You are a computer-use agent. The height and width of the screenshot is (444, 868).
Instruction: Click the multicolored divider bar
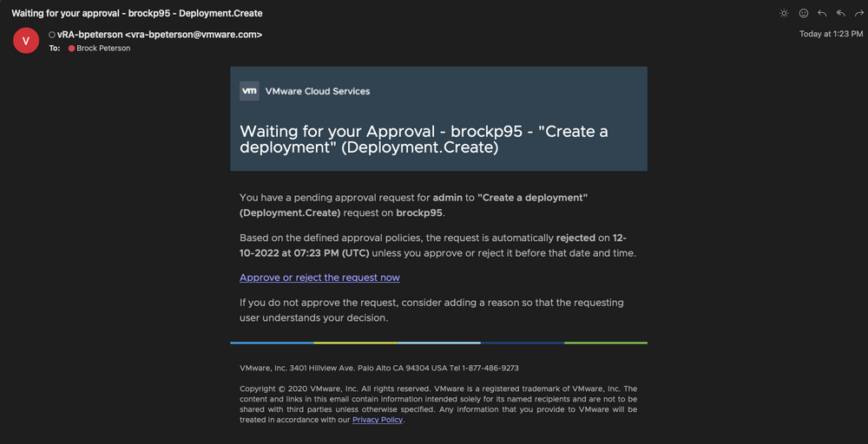[x=438, y=343]
